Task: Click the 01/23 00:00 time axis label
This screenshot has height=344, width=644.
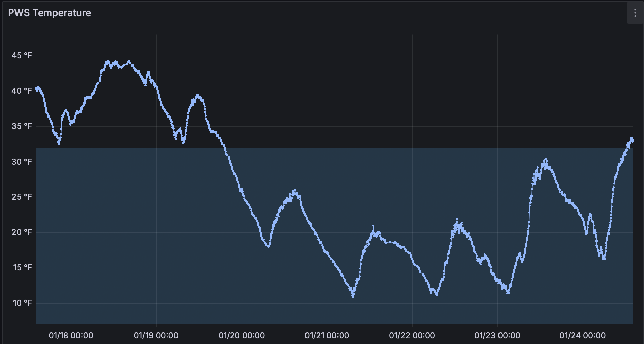Action: point(497,336)
